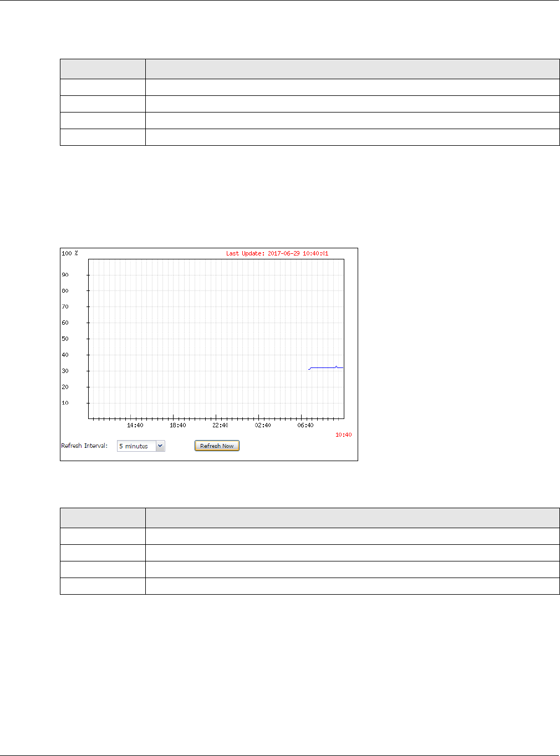Click the 90 percent axis label
Screen dimensions: 560x756
pos(65,275)
